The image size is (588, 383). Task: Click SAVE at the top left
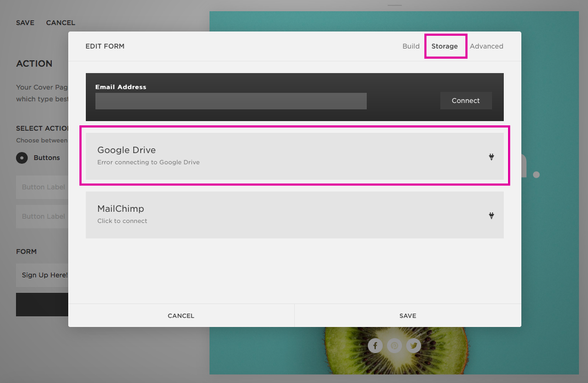click(25, 22)
